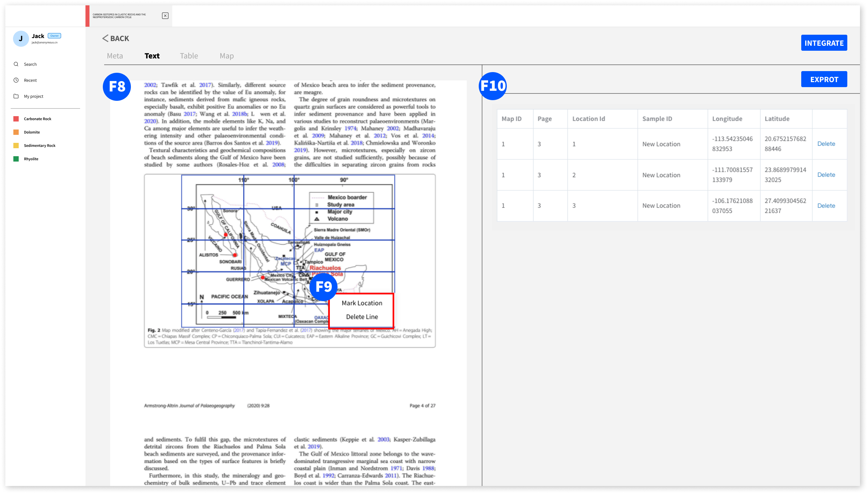The width and height of the screenshot is (868, 494).
Task: Close the Carbon Isotopes document tab
Action: pyautogui.click(x=165, y=16)
